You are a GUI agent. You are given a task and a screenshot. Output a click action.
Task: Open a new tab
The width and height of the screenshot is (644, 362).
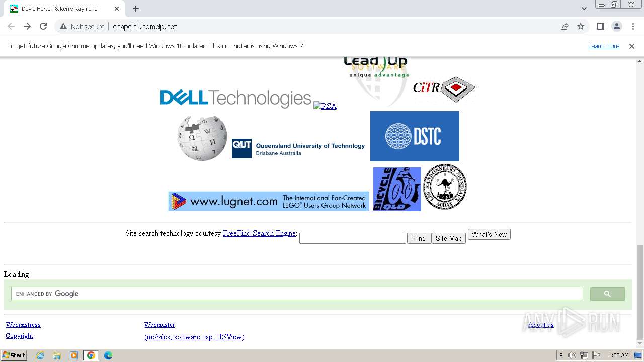pyautogui.click(x=136, y=9)
